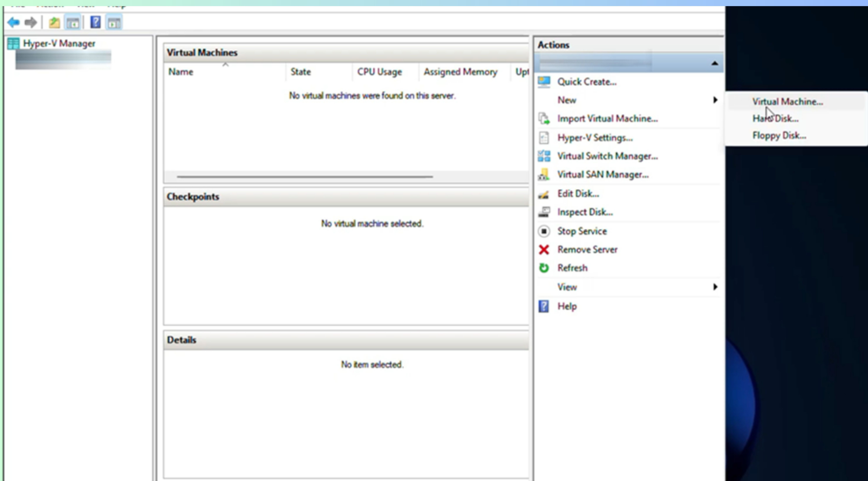Viewport: 868px width, 481px height.
Task: Click the red X Remove Server icon
Action: 544,250
